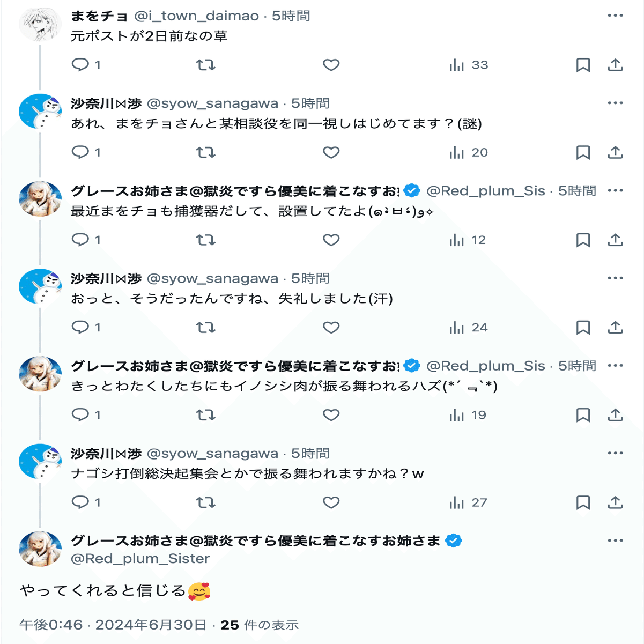Open more menu on post with 24 views
The image size is (644, 644).
(615, 278)
